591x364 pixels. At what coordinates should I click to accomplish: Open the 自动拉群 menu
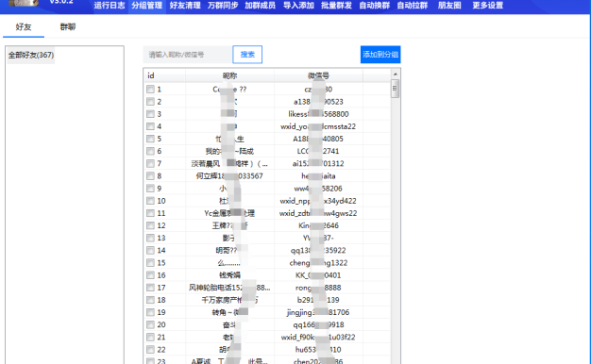[x=413, y=6]
